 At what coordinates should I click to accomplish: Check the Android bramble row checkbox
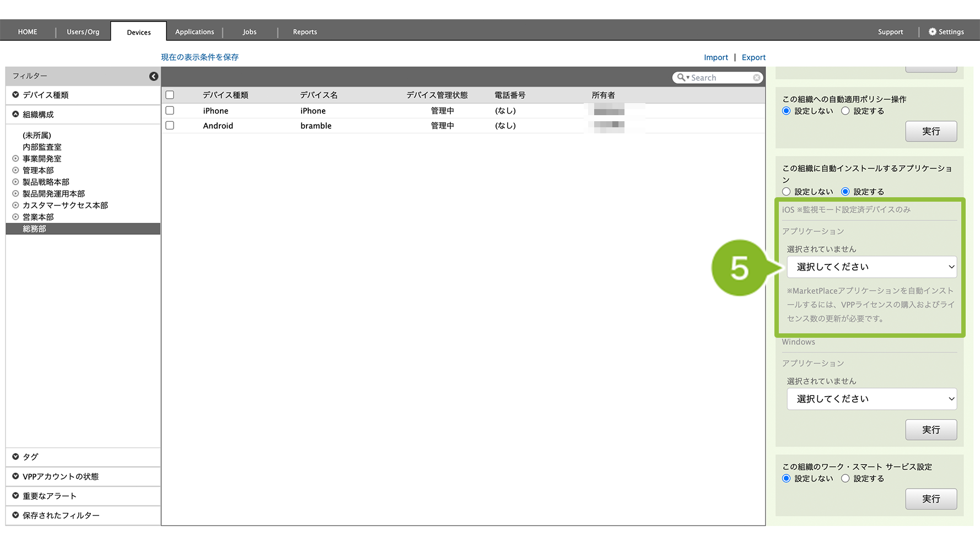pos(170,126)
